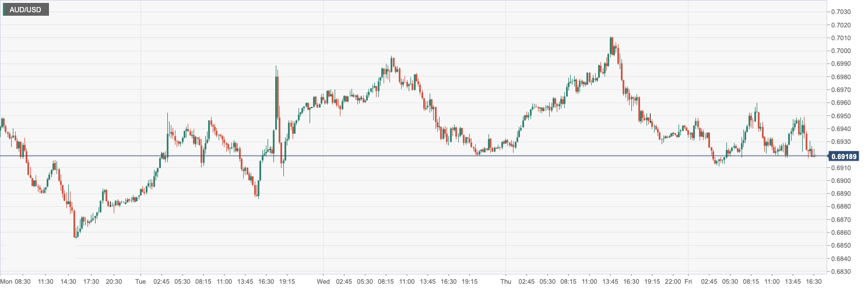Click the 0.6990 price axis label
The width and height of the screenshot is (868, 289).
pyautogui.click(x=841, y=64)
